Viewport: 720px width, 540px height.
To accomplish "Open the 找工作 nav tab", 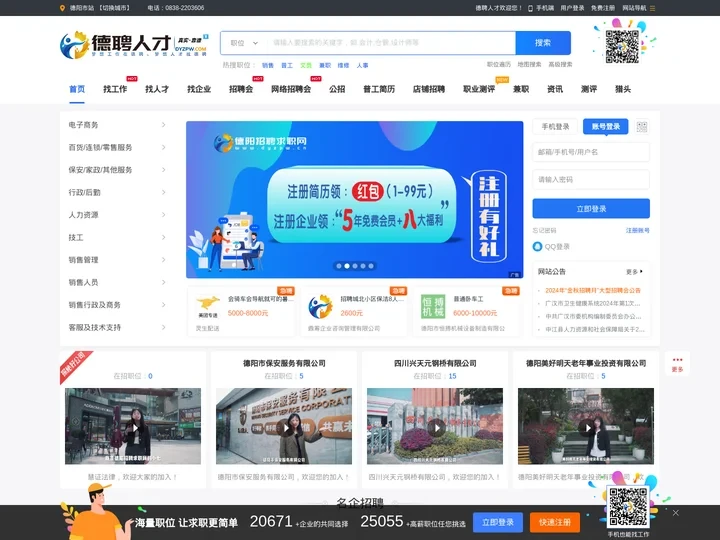I will tap(115, 89).
